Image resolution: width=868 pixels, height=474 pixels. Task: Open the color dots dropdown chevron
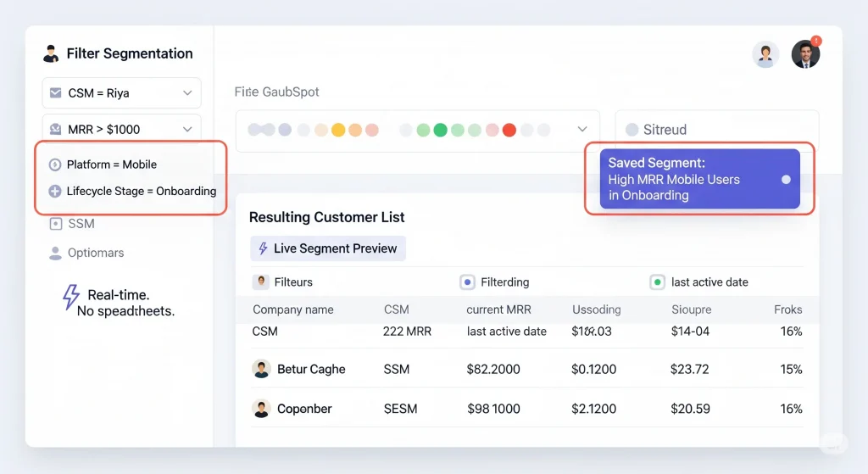[582, 130]
